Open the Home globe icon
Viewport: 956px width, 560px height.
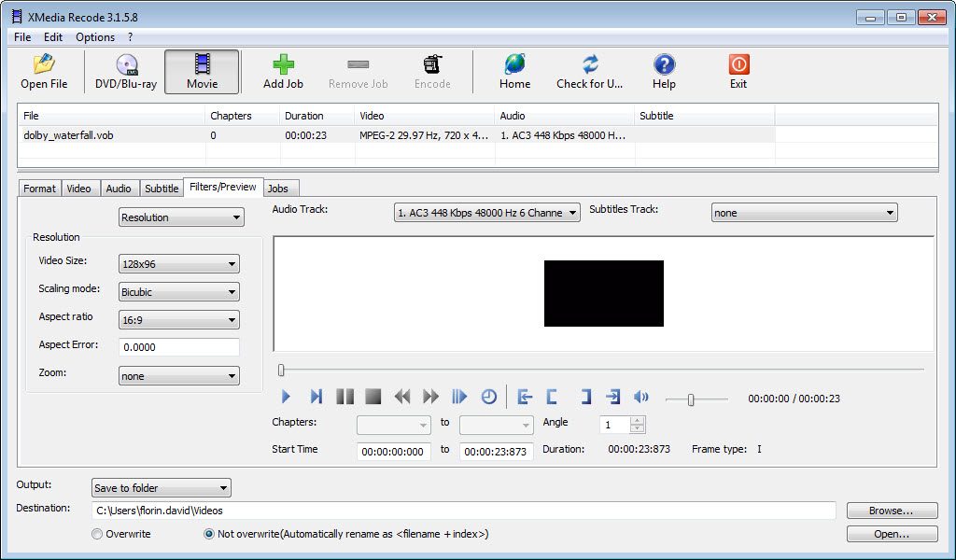tap(514, 72)
